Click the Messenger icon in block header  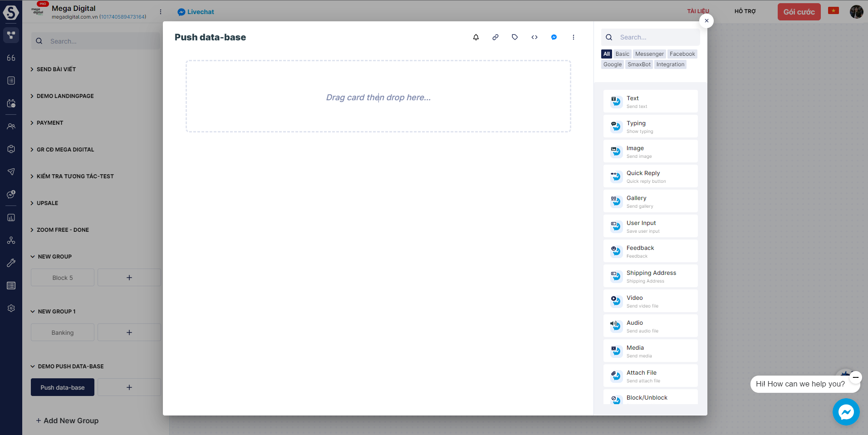pos(554,37)
